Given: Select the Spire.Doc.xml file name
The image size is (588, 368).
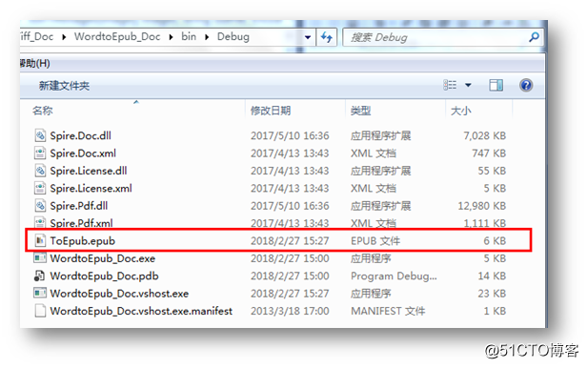Looking at the screenshot, I should [x=83, y=153].
